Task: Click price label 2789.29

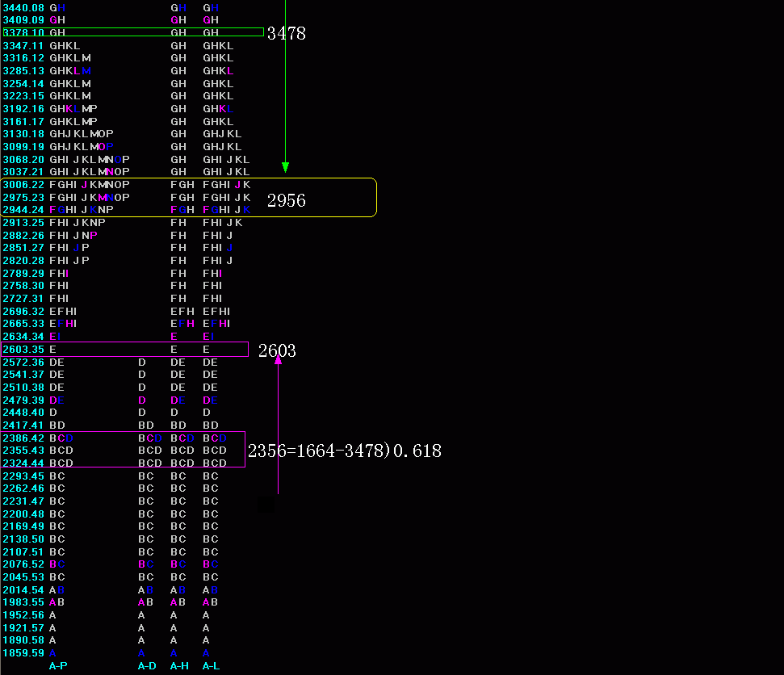Action: pos(23,274)
